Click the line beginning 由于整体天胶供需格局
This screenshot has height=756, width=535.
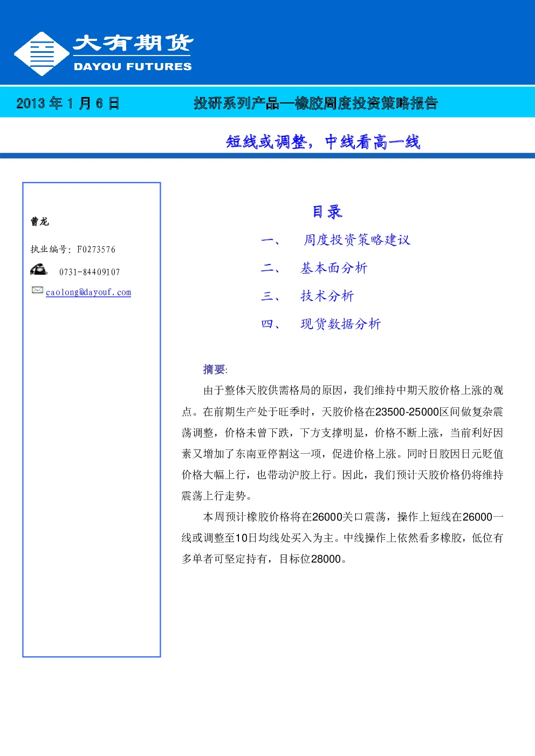[353, 390]
